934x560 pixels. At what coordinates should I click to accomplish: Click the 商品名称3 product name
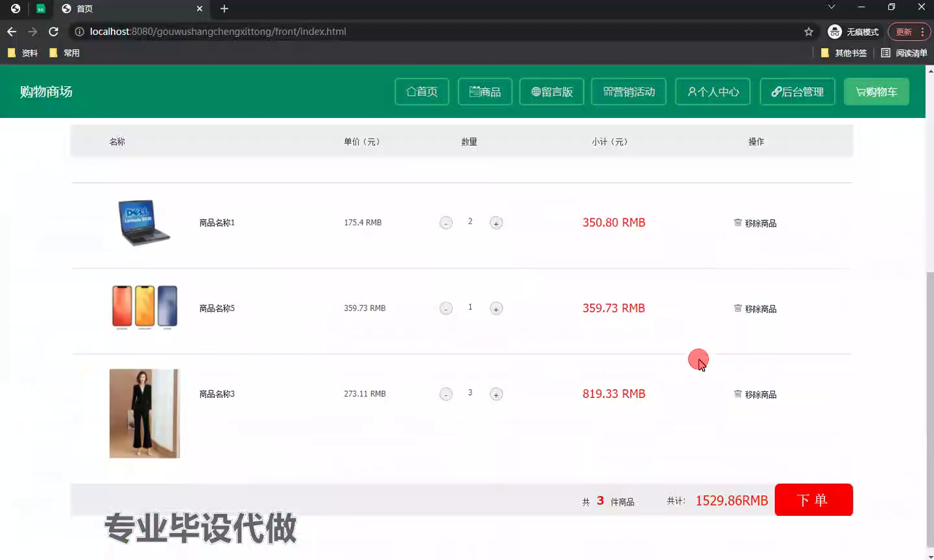coord(217,394)
